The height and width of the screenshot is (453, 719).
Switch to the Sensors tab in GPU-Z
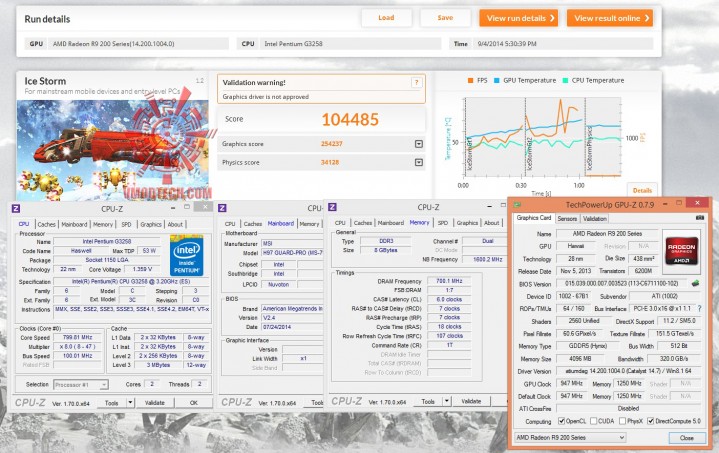(x=567, y=219)
